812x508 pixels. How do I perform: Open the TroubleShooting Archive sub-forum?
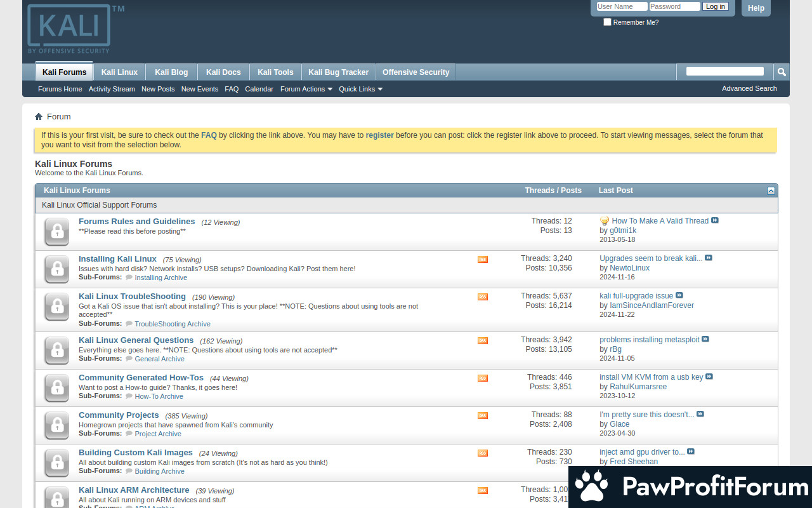[173, 324]
